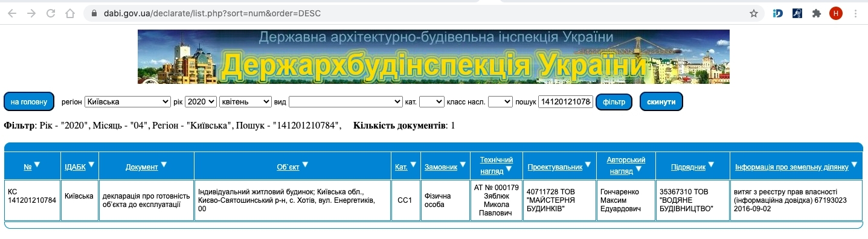Sort arrow next to земельну ділянку column
Screen dimensions: 868x239
tap(855, 164)
